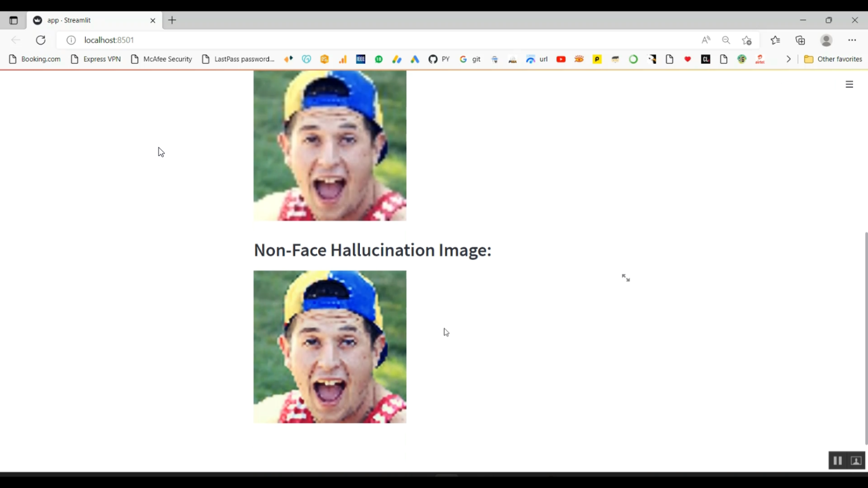
Task: Expand the Other favorites folder
Action: pos(833,59)
